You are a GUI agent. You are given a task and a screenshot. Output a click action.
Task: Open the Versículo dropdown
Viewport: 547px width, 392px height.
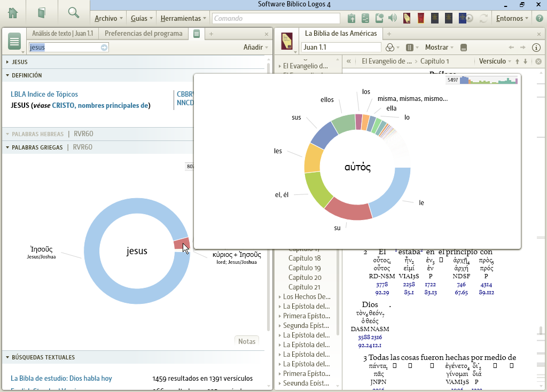coord(495,61)
